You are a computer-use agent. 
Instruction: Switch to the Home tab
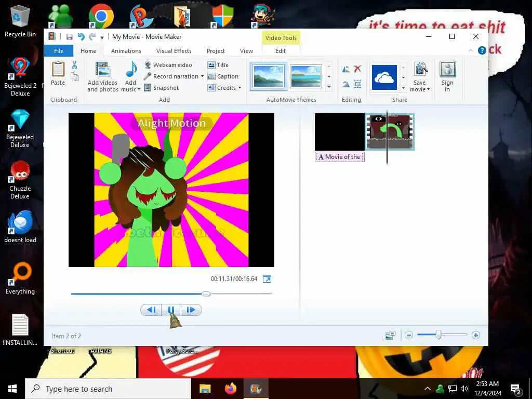[x=88, y=51]
